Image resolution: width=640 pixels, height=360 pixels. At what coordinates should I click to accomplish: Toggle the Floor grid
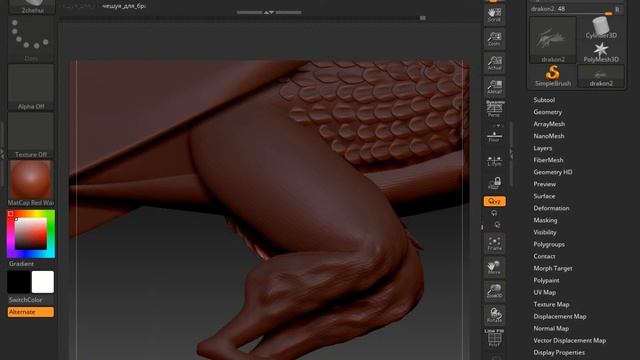point(494,136)
